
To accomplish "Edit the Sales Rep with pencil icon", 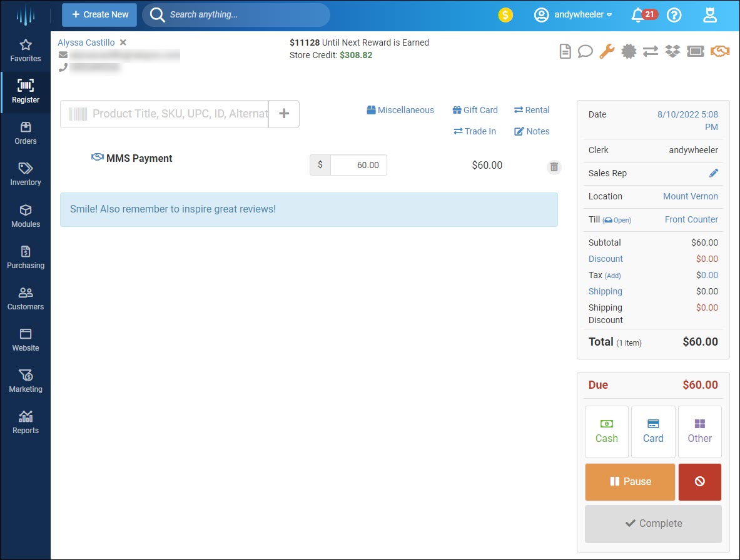I will [x=714, y=173].
